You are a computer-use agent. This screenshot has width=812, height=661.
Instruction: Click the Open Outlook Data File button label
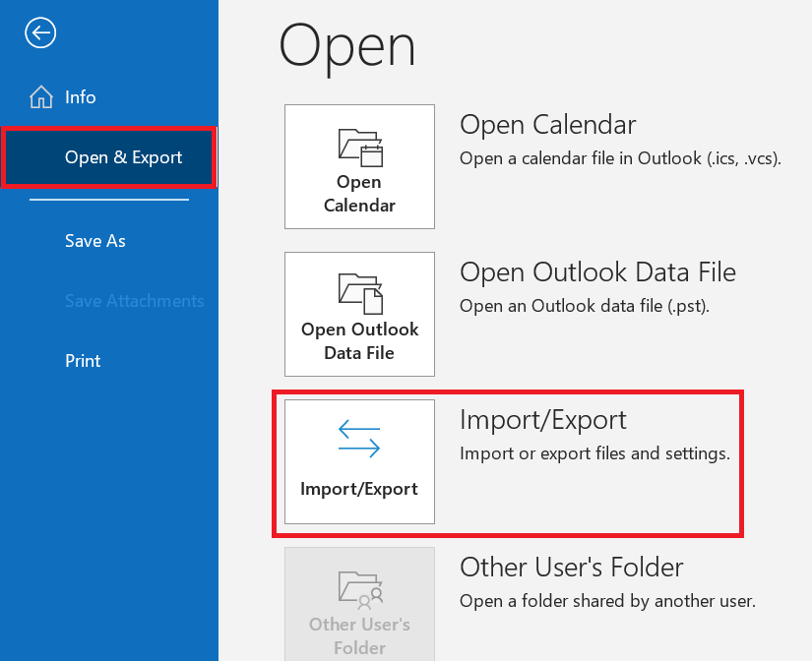pyautogui.click(x=359, y=341)
